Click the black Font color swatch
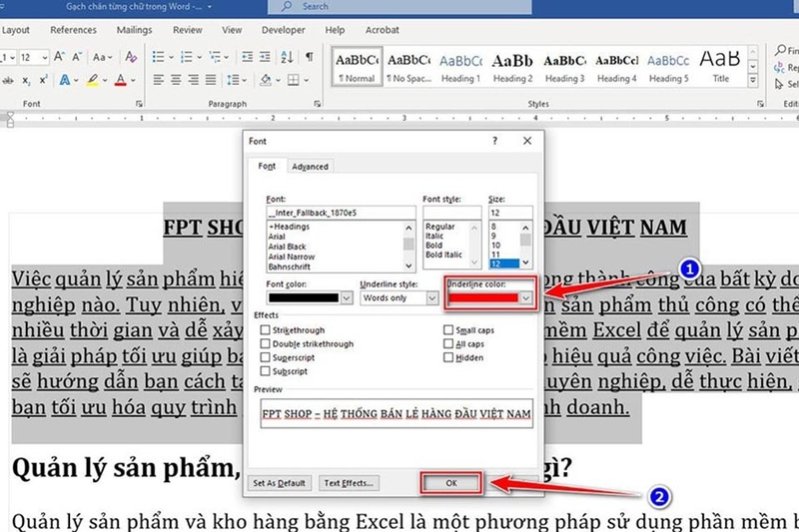Image resolution: width=799 pixels, height=532 pixels. (304, 297)
